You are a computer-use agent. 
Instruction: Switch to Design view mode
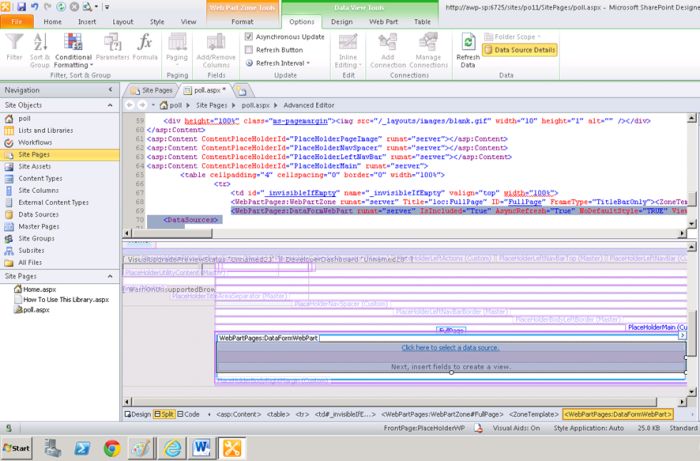coord(138,414)
